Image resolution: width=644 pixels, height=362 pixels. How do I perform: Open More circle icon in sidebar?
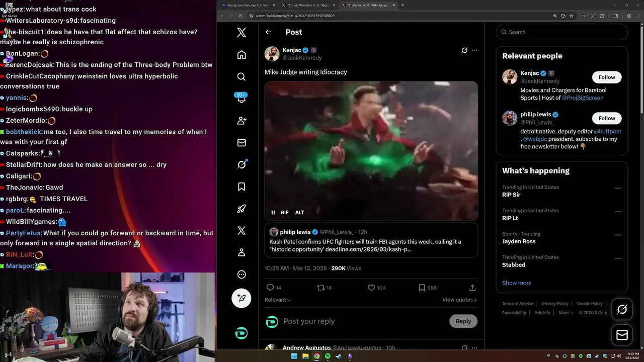(242, 275)
